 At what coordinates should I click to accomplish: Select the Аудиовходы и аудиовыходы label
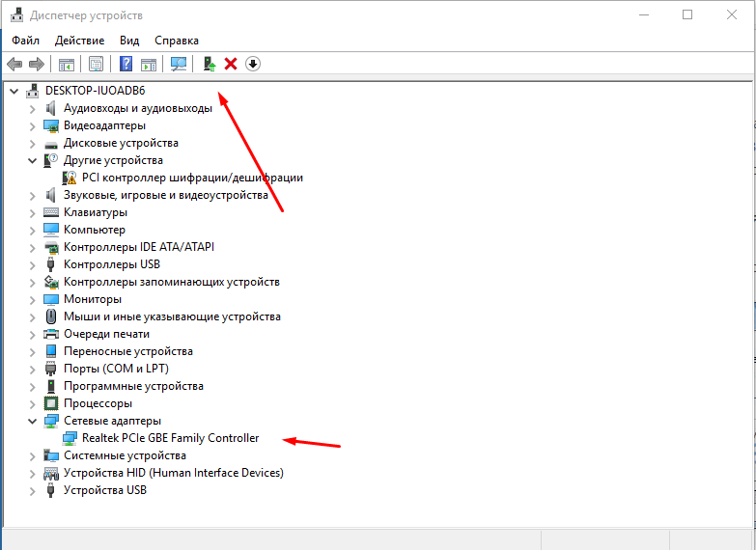pos(138,108)
